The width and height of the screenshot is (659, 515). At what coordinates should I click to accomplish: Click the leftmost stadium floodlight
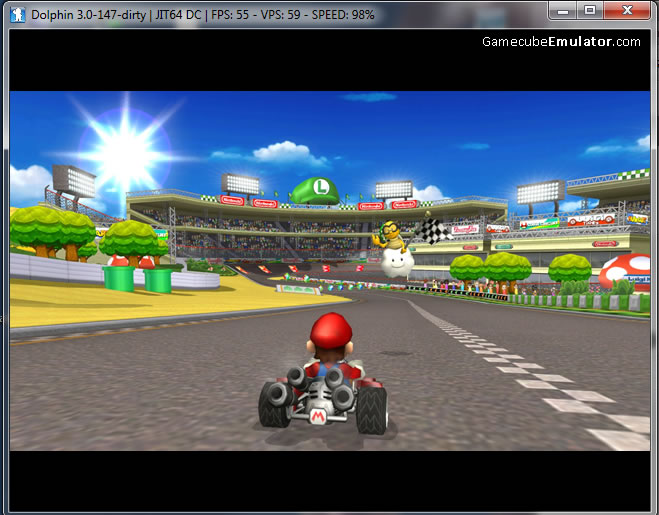pos(75,181)
